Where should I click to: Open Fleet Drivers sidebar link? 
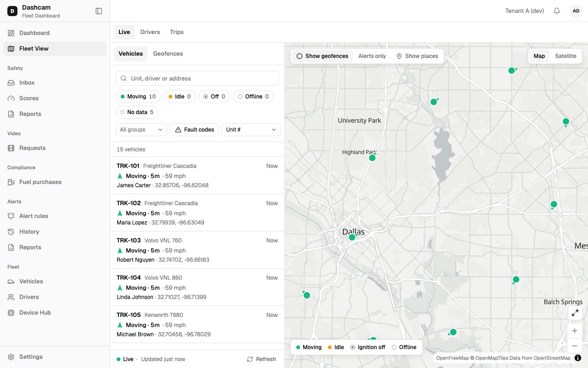pyautogui.click(x=55, y=297)
